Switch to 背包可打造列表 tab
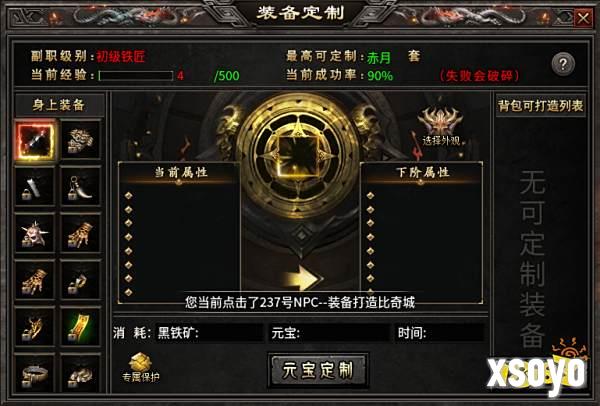Screen dimensions: 600x406 [540, 106]
